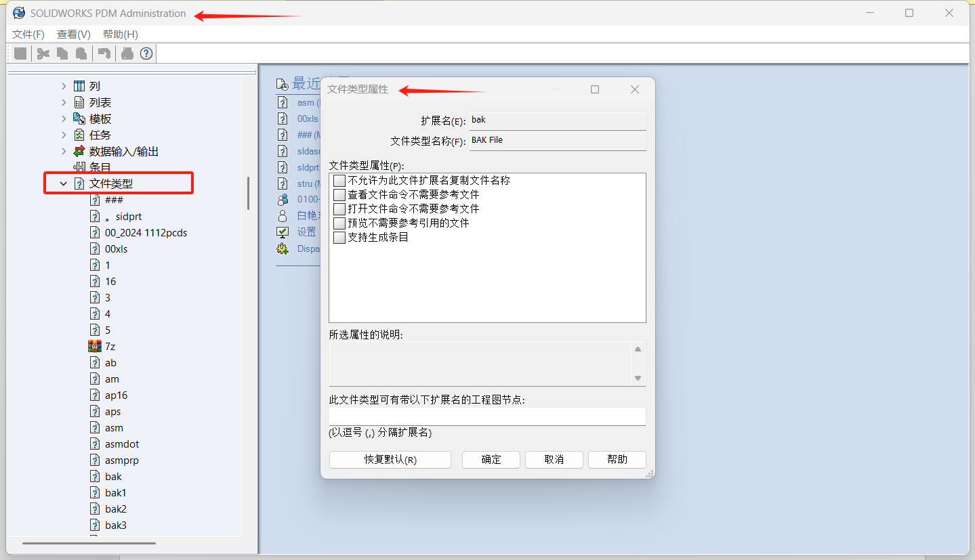
Task: Expand the 列表 tree node
Action: [x=64, y=102]
